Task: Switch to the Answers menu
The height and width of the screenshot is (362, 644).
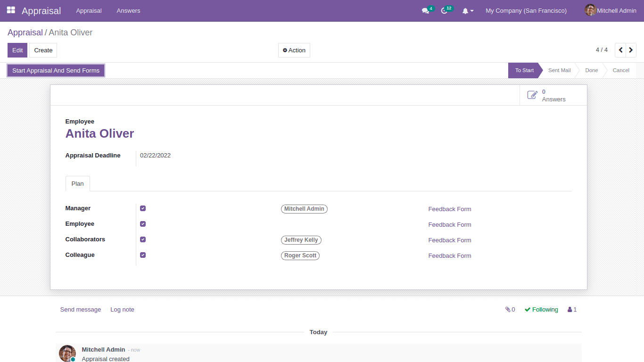Action: [x=128, y=10]
